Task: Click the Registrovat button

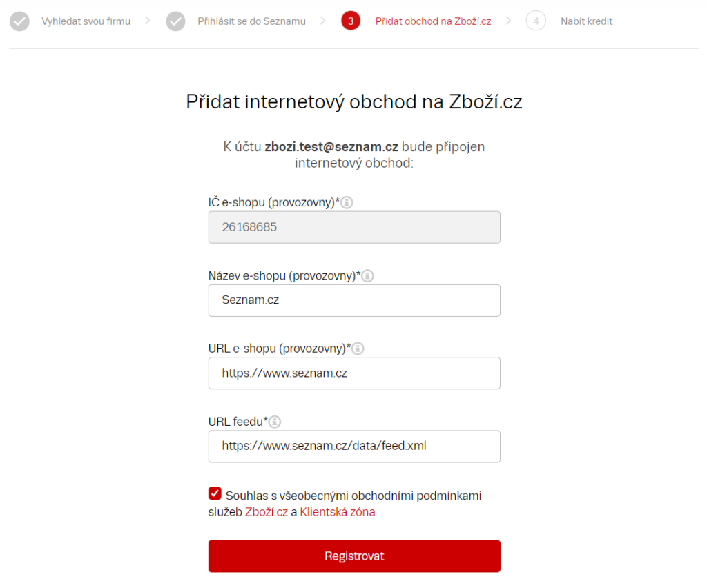Action: tap(354, 556)
